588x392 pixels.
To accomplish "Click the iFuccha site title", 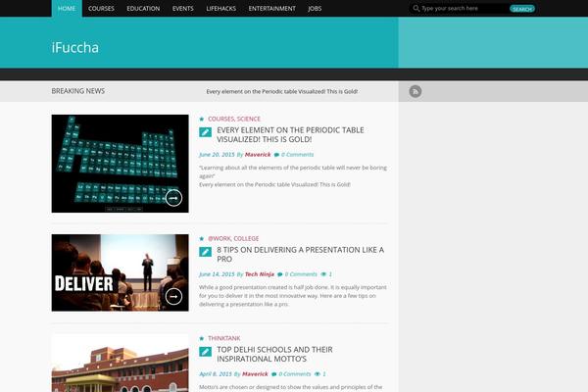I will point(75,48).
